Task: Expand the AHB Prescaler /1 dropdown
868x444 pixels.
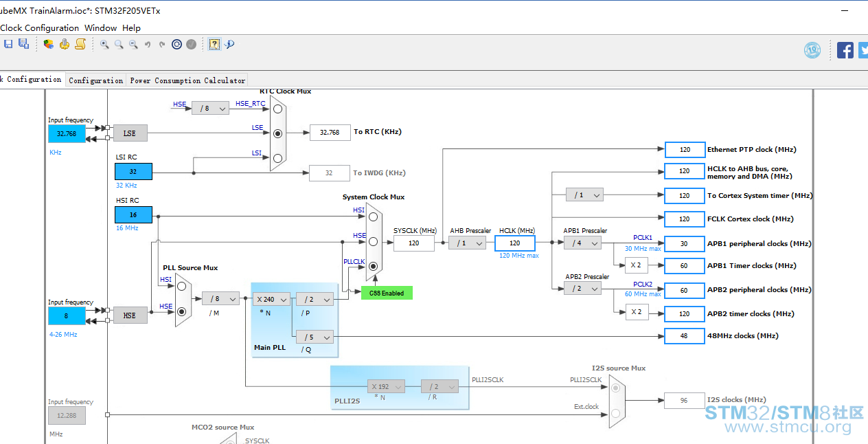Action: coord(467,243)
